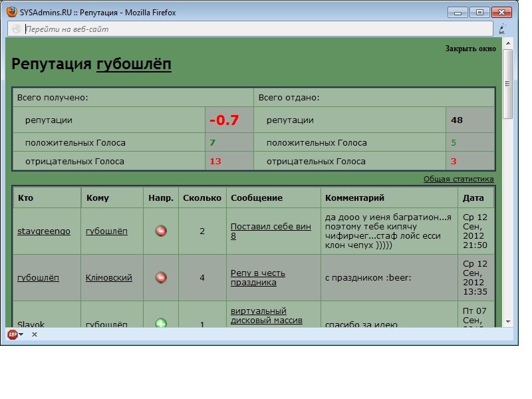This screenshot has height=399, width=532.
Task: Click the 'с праздником :beer:' comment
Action: [368, 277]
